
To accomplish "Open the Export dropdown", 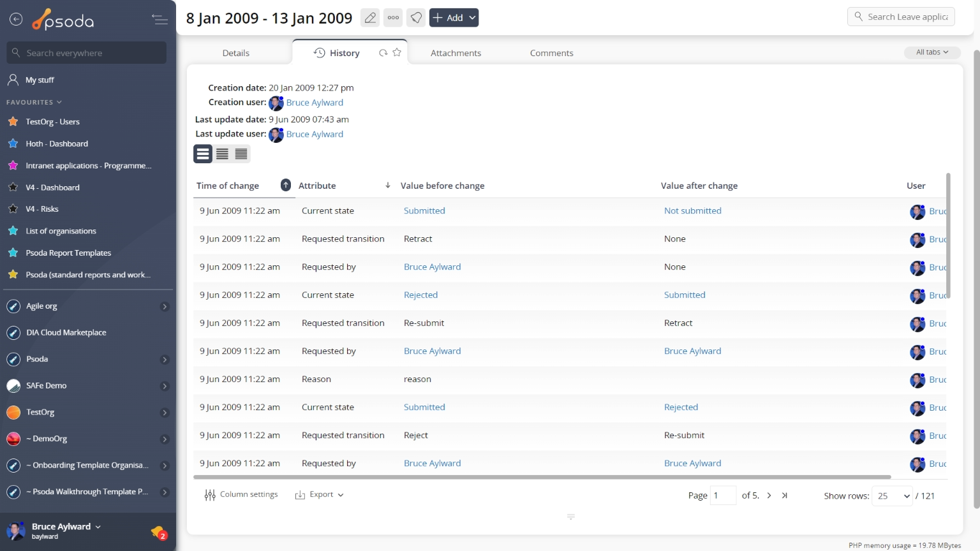I will (319, 495).
